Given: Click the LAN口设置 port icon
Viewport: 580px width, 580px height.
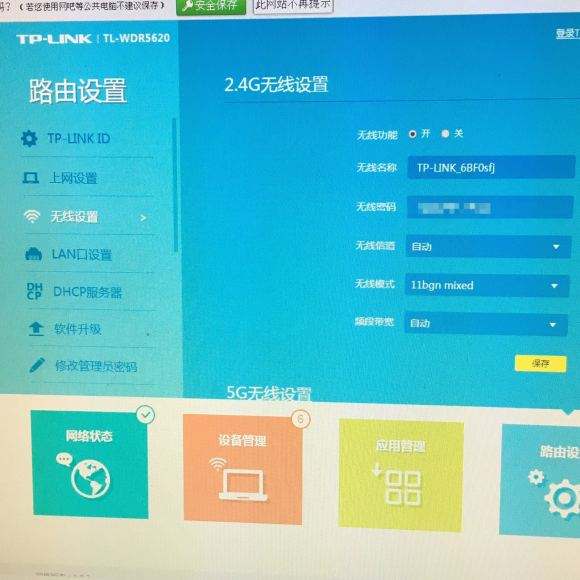Looking at the screenshot, I should coord(33,254).
